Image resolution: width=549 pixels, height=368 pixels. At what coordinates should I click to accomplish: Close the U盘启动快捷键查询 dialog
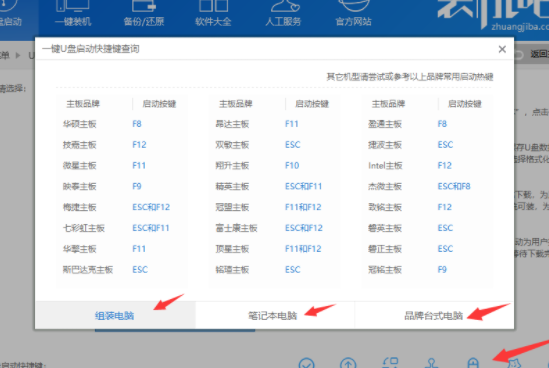pos(502,49)
